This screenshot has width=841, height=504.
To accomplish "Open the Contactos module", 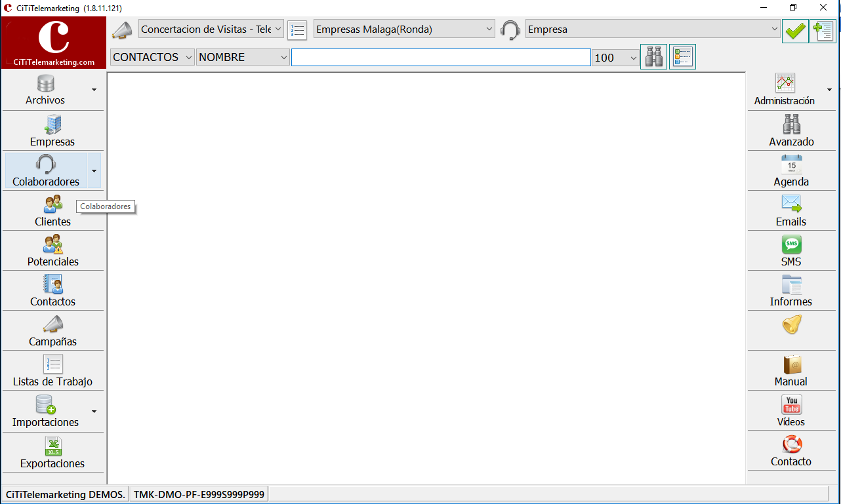I will pyautogui.click(x=52, y=291).
